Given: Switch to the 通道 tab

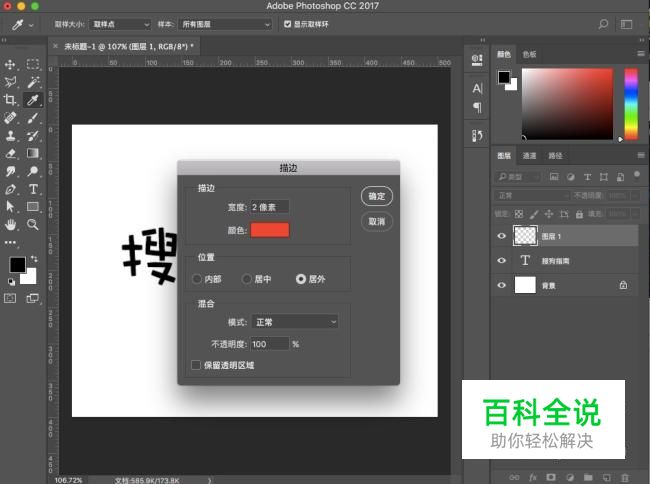Looking at the screenshot, I should pos(529,155).
